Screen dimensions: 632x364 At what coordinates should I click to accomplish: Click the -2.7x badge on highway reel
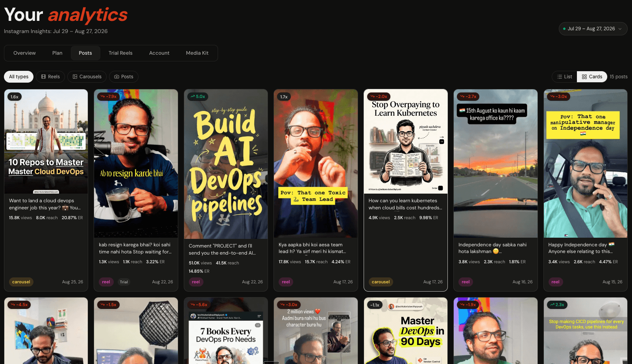coord(468,96)
